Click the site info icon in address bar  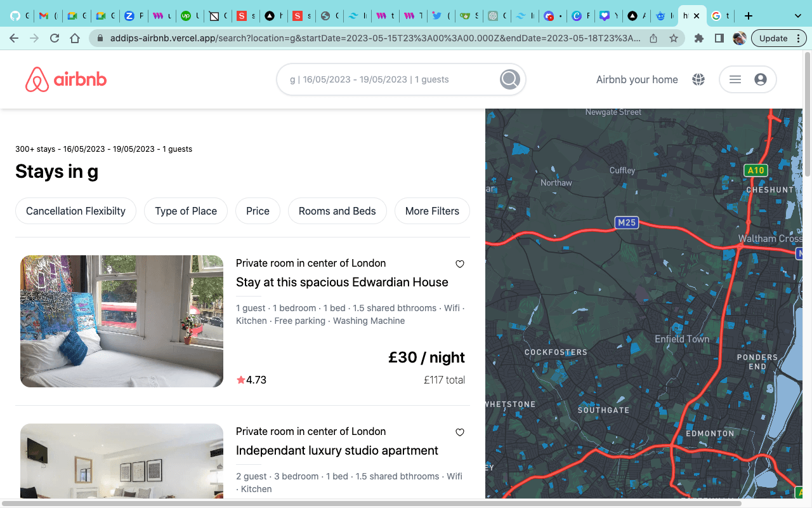click(100, 38)
